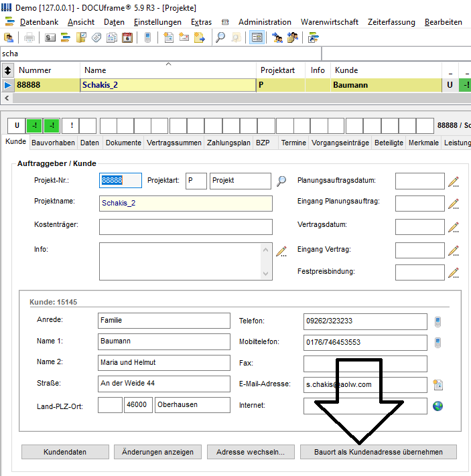Click the search field containing scha

click(x=161, y=54)
